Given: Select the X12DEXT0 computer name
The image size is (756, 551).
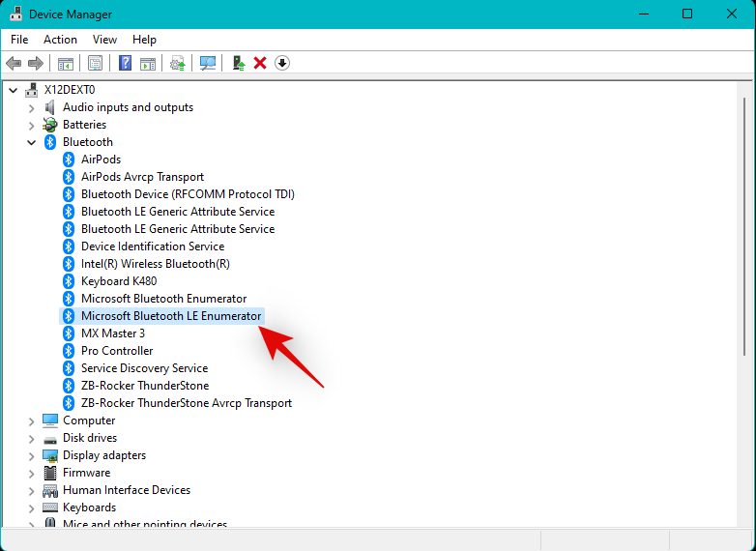Looking at the screenshot, I should (70, 90).
